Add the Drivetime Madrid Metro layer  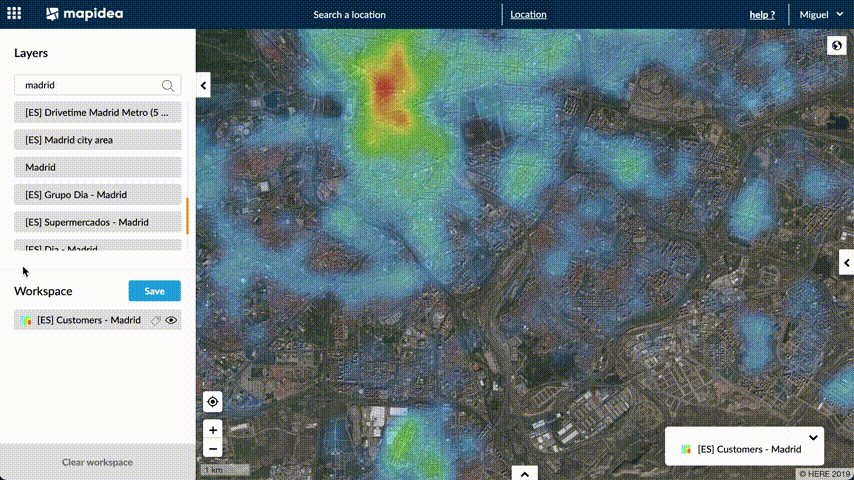click(97, 112)
